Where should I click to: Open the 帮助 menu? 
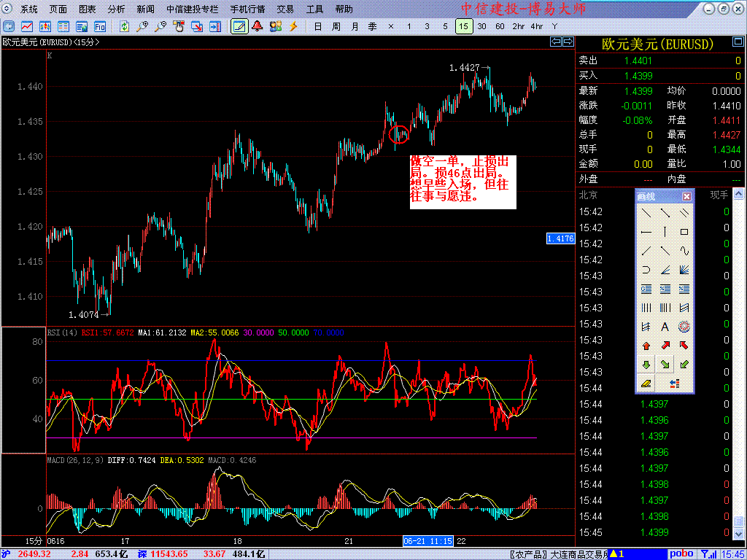point(344,9)
